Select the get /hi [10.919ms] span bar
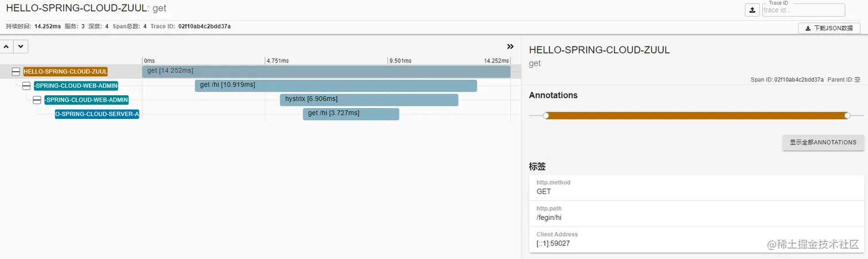Screen dimensions: 868x259 [x=336, y=86]
